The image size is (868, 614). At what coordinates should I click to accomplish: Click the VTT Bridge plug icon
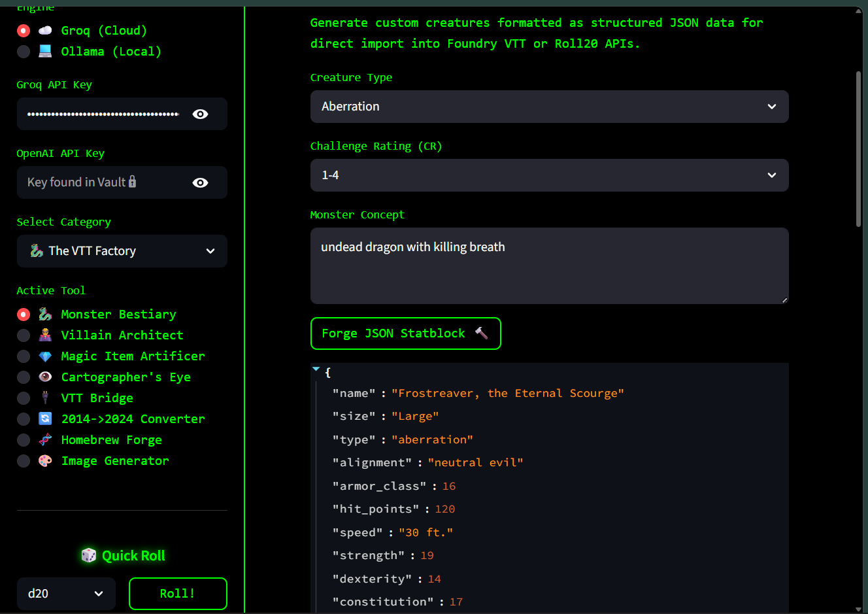click(45, 398)
